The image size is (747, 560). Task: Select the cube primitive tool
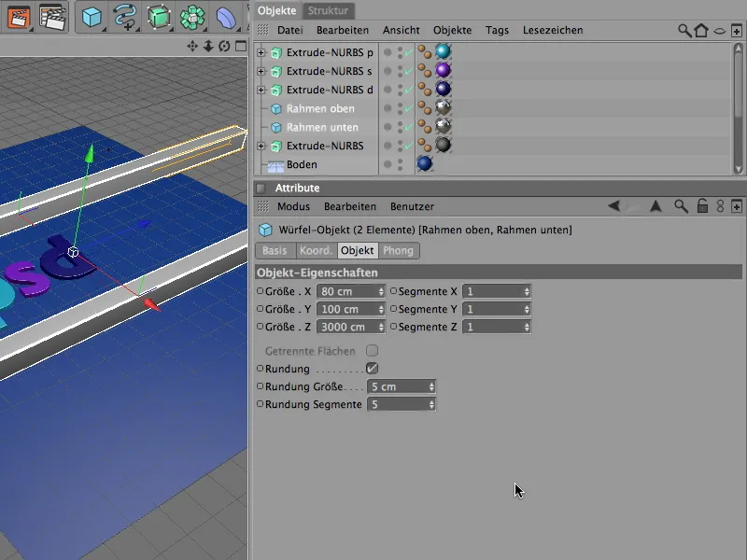(92, 17)
